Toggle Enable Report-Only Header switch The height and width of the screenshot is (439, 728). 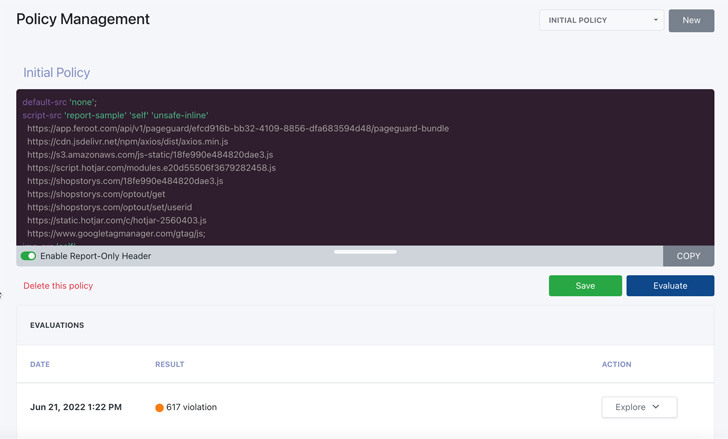coord(28,256)
